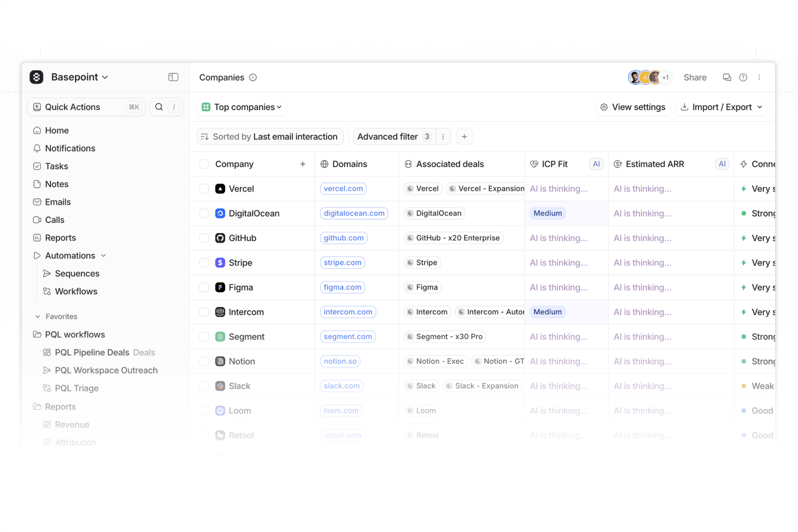Click the Slack logo icon
Screen dimensions: 798x532
220,386
